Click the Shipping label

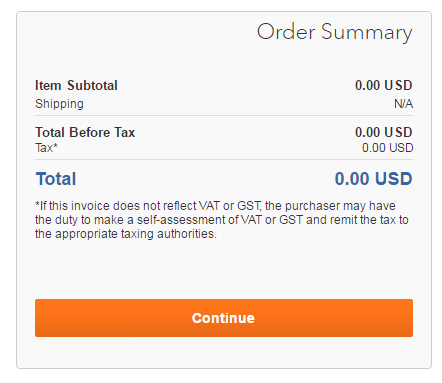59,104
